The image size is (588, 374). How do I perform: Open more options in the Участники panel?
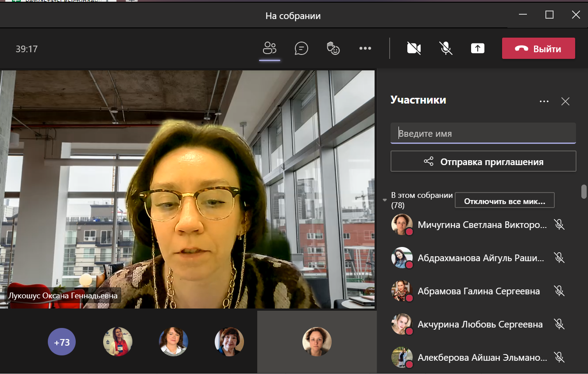544,101
